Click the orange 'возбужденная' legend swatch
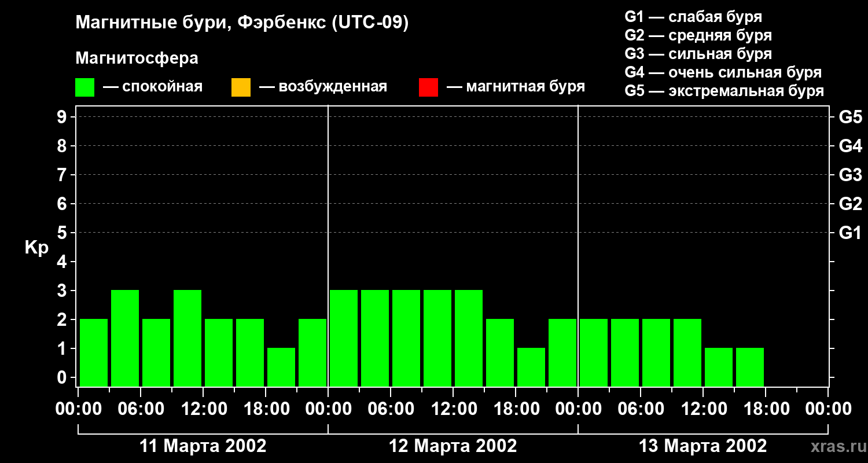Image resolution: width=868 pixels, height=463 pixels. click(241, 87)
